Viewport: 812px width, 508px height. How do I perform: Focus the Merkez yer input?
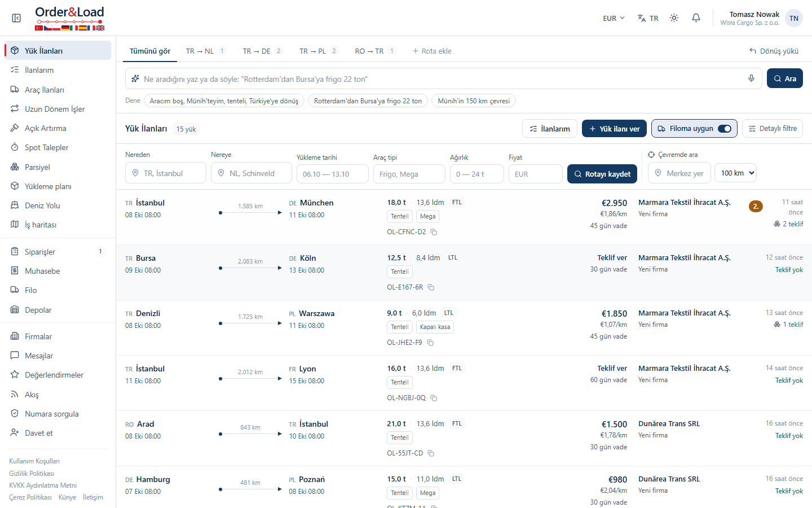679,173
